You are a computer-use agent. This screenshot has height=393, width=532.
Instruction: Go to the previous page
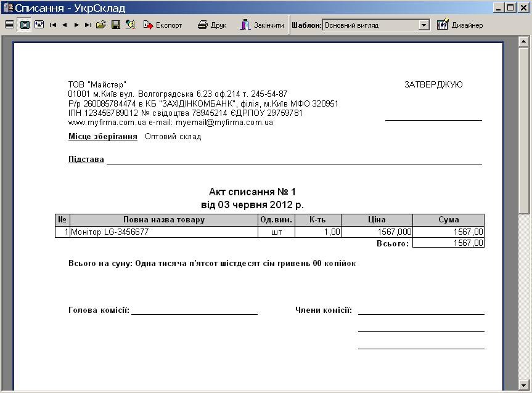point(65,25)
